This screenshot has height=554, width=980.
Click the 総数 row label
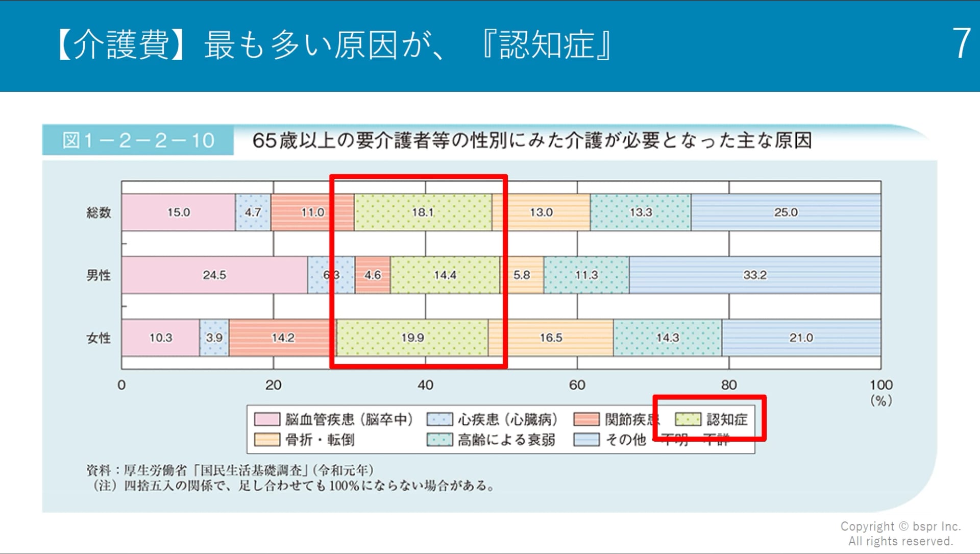(99, 212)
